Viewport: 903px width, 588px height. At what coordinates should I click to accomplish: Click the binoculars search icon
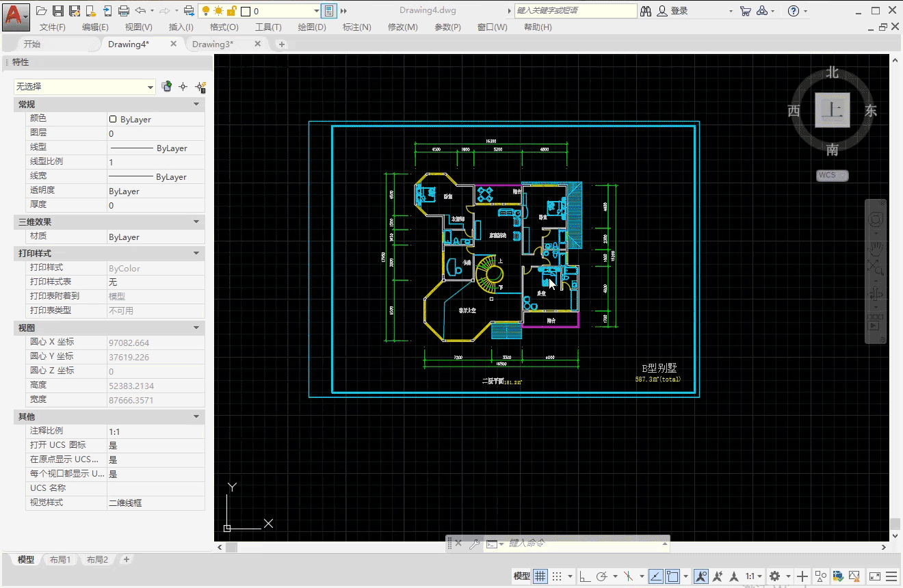[646, 11]
